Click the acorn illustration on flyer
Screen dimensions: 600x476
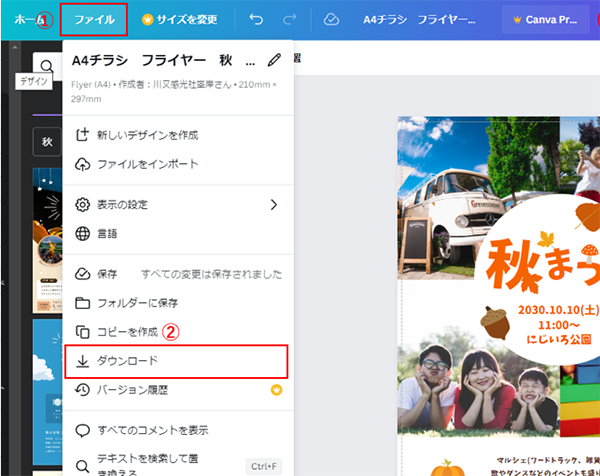coord(495,322)
